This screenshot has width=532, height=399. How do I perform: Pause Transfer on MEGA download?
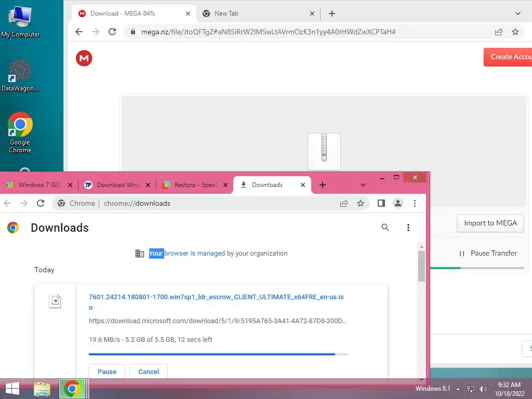click(x=488, y=254)
